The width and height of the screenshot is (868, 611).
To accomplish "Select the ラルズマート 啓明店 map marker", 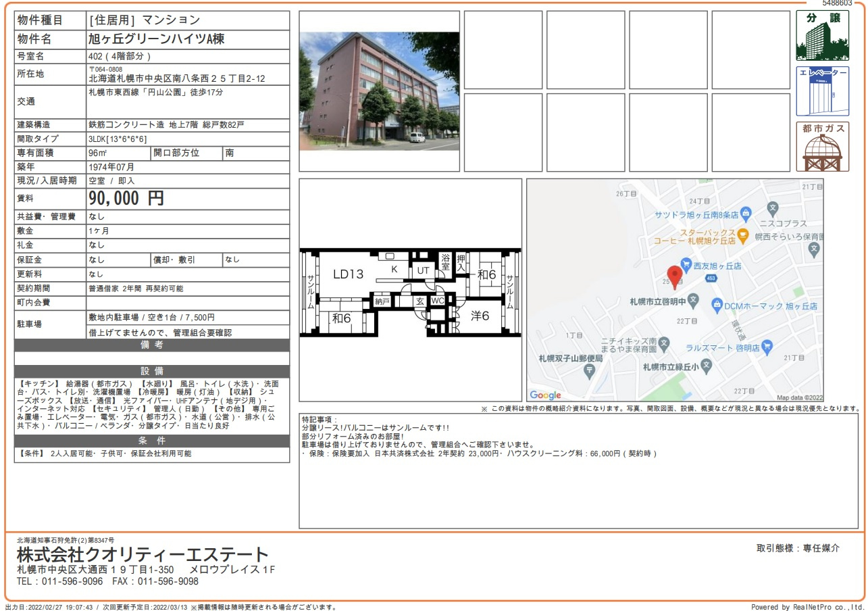I will (767, 347).
